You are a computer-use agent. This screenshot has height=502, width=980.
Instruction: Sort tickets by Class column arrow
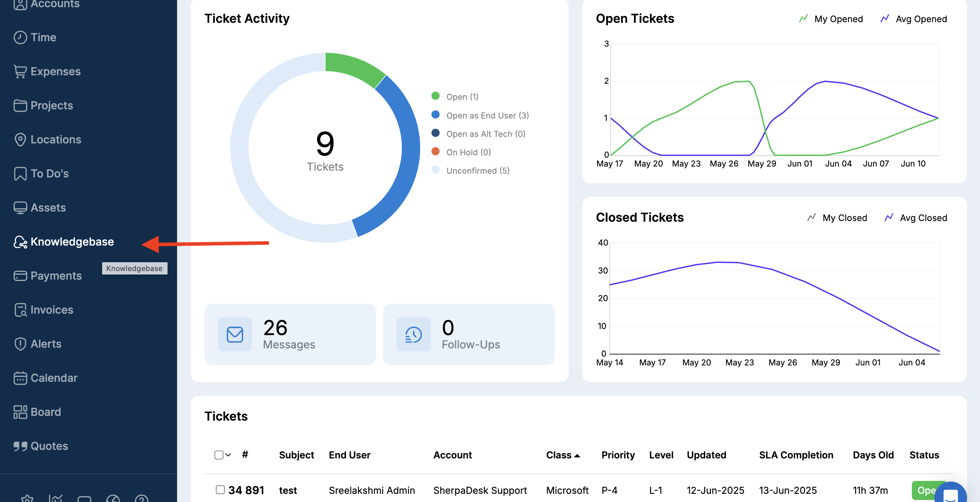tap(577, 456)
